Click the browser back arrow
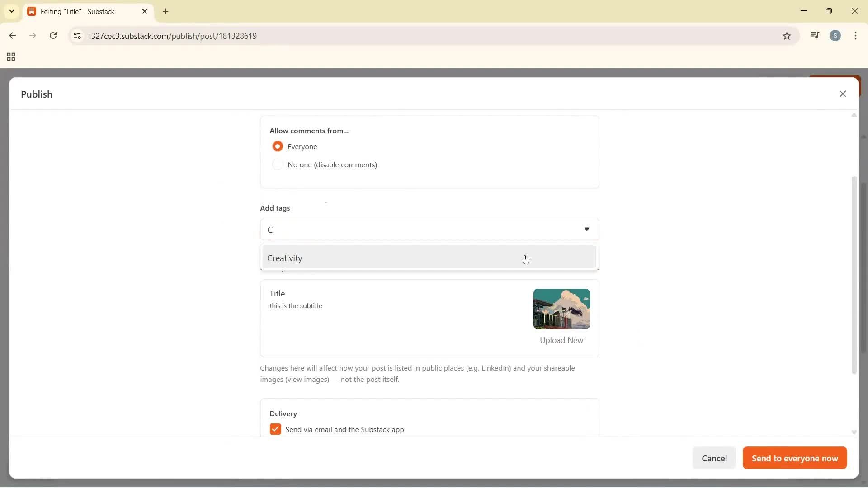 (12, 36)
